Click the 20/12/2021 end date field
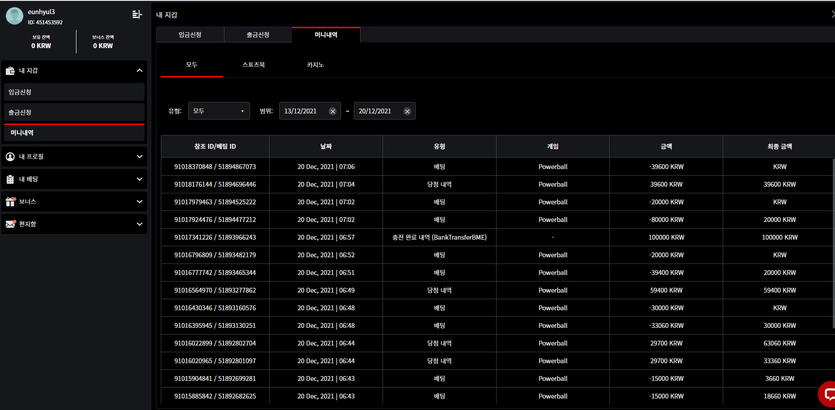 [x=384, y=111]
